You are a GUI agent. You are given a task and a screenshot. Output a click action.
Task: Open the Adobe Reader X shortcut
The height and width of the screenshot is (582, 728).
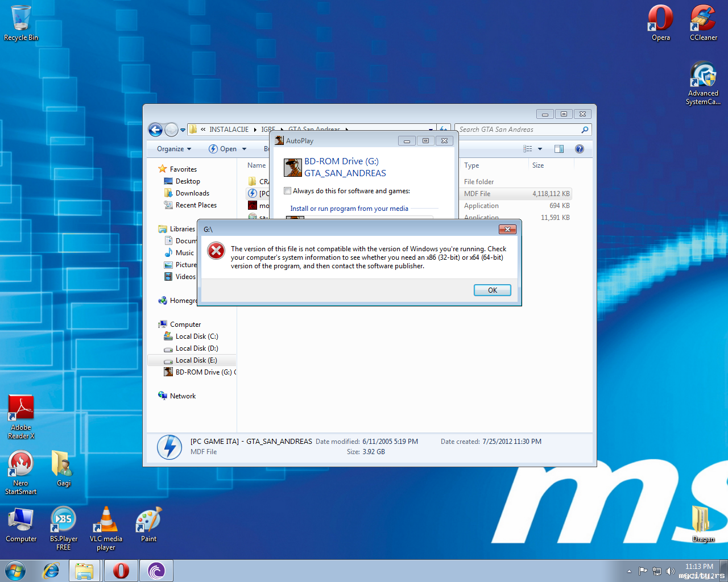[x=21, y=417]
